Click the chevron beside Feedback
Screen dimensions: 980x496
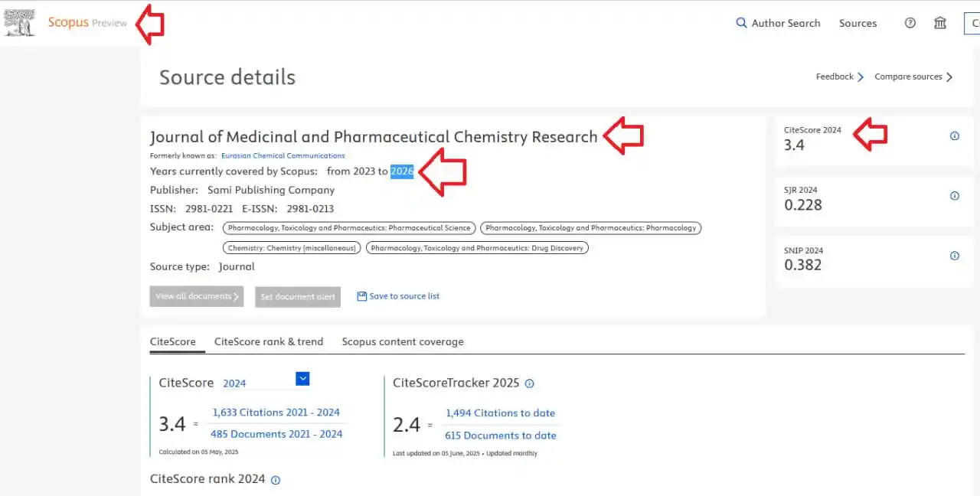(x=861, y=77)
